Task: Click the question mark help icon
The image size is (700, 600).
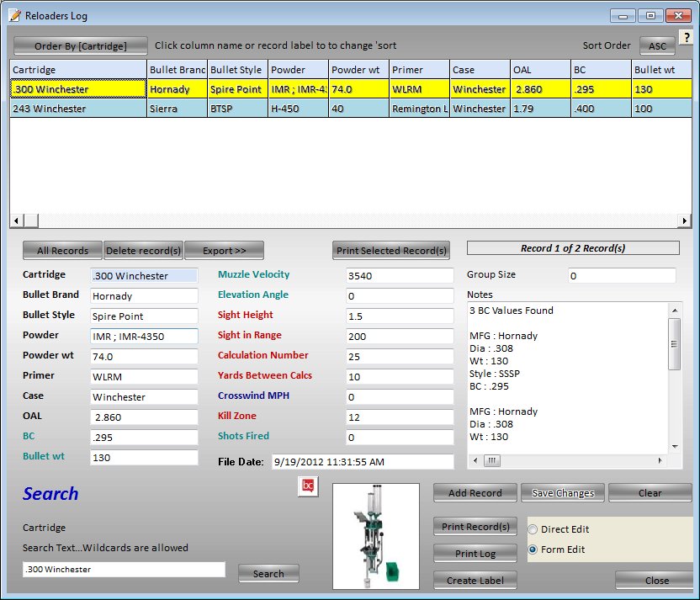Action: [x=687, y=39]
